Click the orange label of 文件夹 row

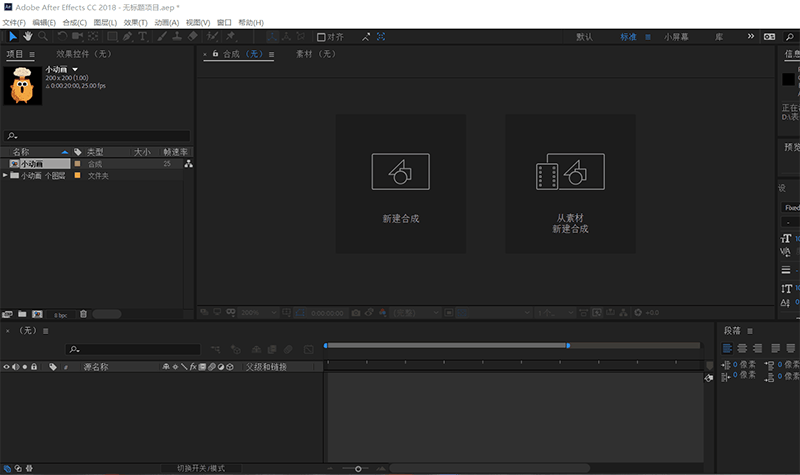coord(78,175)
